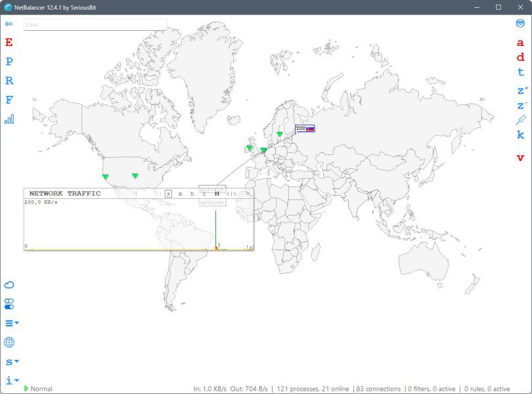Click 'Out: 704 B/s' in status bar
Viewport: 532px width, 394px height.
click(249, 389)
